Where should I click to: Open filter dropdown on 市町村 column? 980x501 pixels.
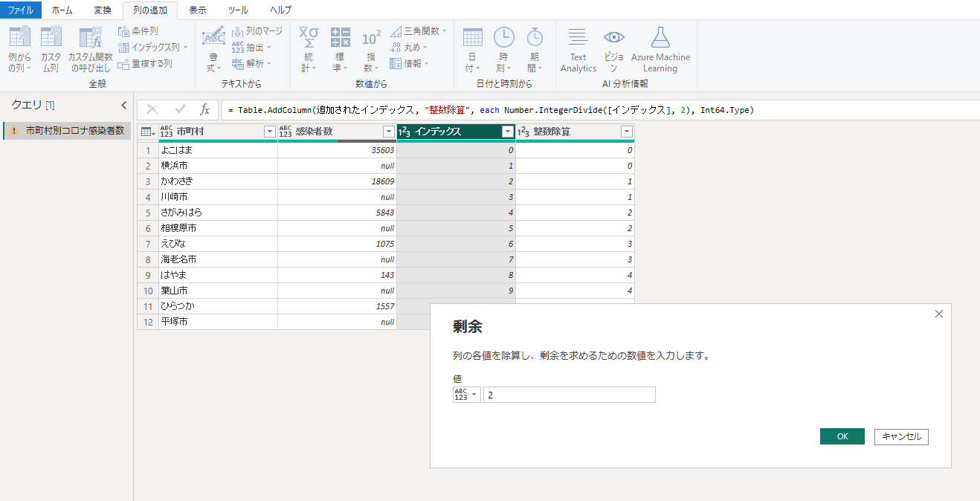pos(270,132)
